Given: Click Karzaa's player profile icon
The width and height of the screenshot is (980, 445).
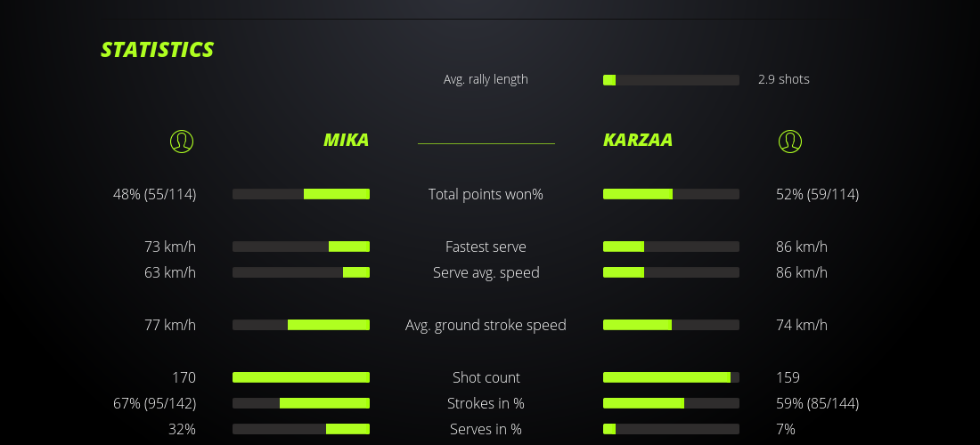Looking at the screenshot, I should [x=790, y=141].
